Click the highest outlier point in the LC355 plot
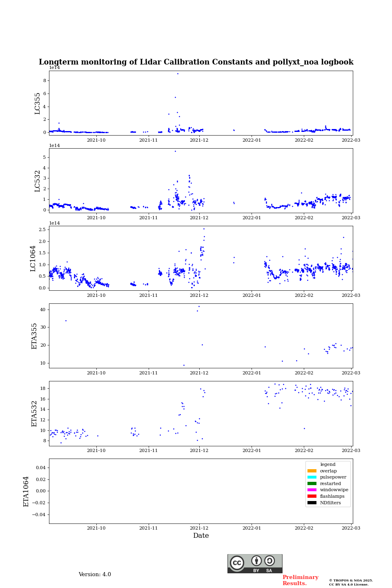The height and width of the screenshot is (588, 392). (178, 74)
